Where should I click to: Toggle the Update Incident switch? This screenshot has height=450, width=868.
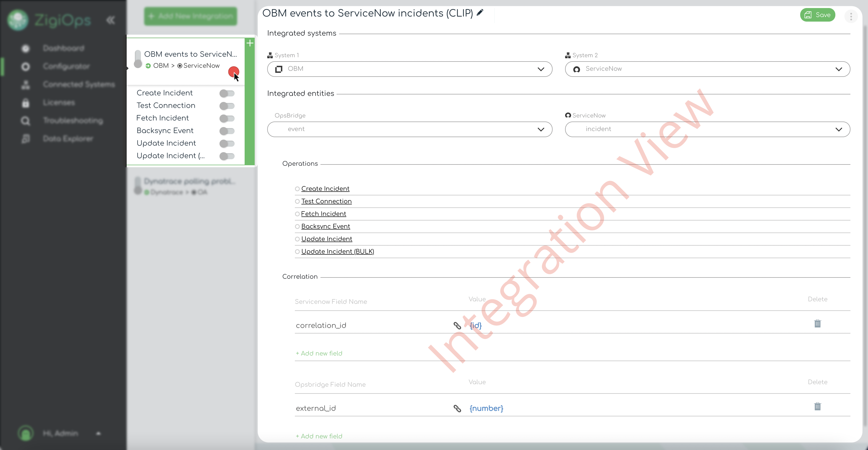pos(227,143)
